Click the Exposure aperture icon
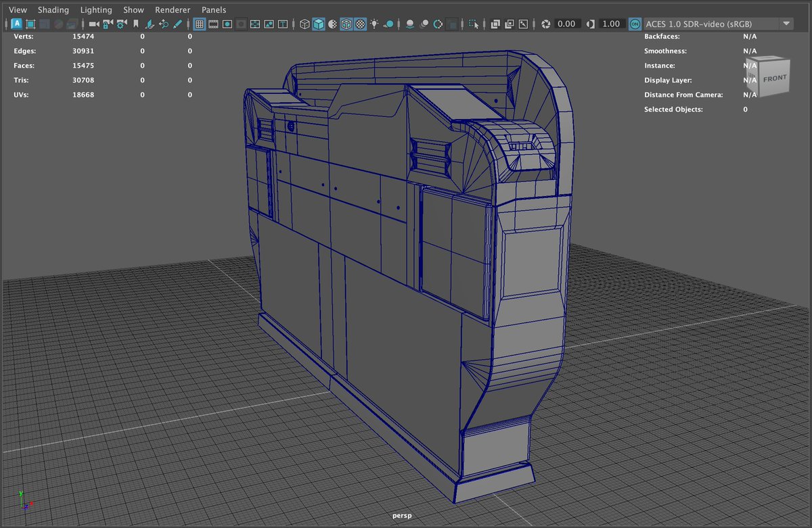This screenshot has height=528, width=812. click(545, 24)
